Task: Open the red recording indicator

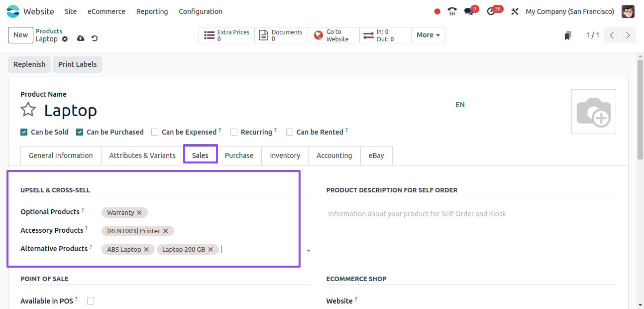Action: coord(437,11)
